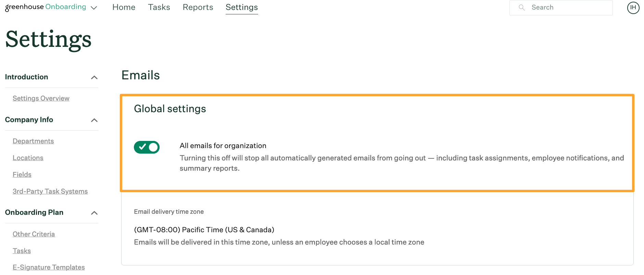Turn off All emails for organization toggle

(147, 147)
